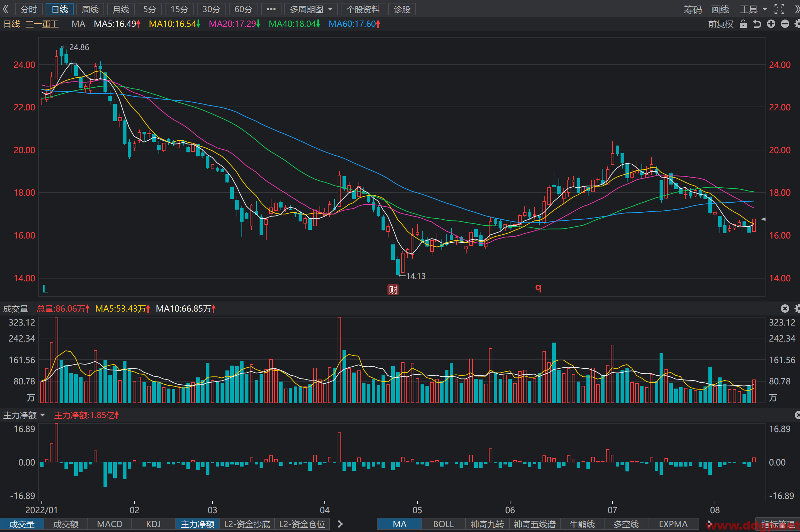Open 成交量 panel settings gear

click(x=797, y=308)
